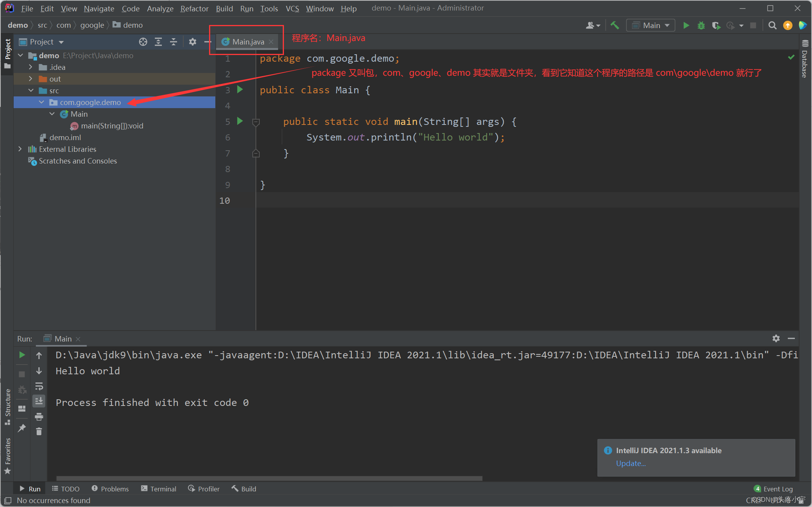Viewport: 812px width, 507px height.
Task: Switch to the Terminal tool window tab
Action: coord(159,489)
